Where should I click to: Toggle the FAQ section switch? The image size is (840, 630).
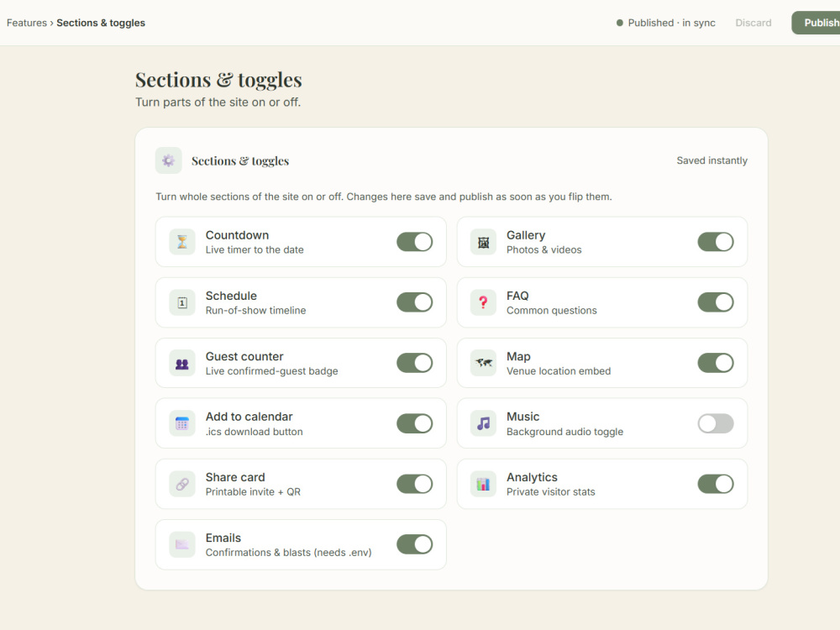point(716,302)
